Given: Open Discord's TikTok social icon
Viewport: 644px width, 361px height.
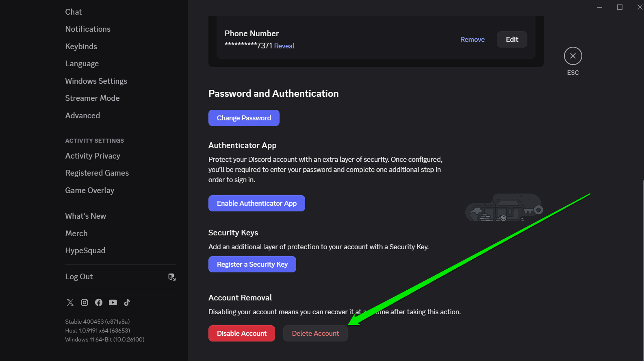Looking at the screenshot, I should [x=127, y=302].
